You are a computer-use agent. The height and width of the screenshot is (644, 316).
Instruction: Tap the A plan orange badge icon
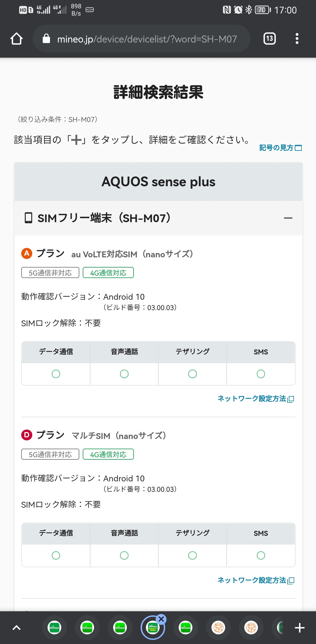tap(27, 253)
